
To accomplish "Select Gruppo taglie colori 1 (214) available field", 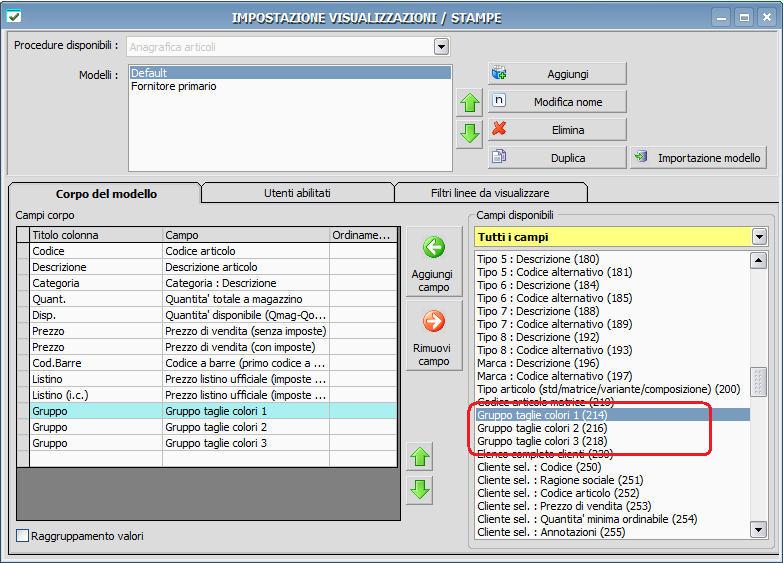I will pyautogui.click(x=613, y=415).
